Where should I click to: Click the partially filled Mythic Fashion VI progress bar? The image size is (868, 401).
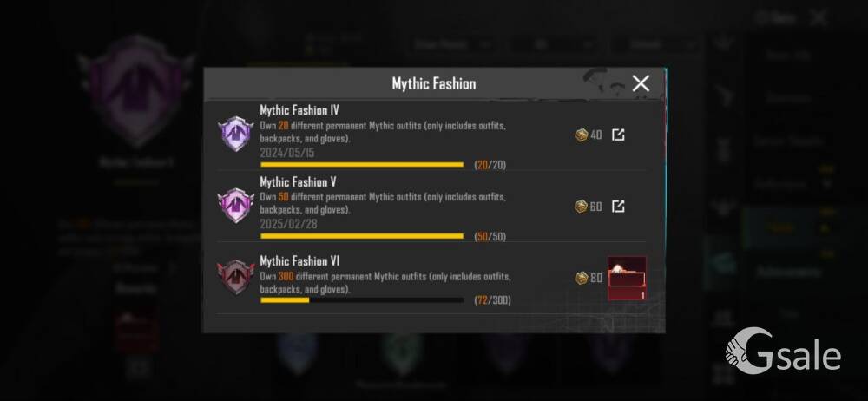362,300
